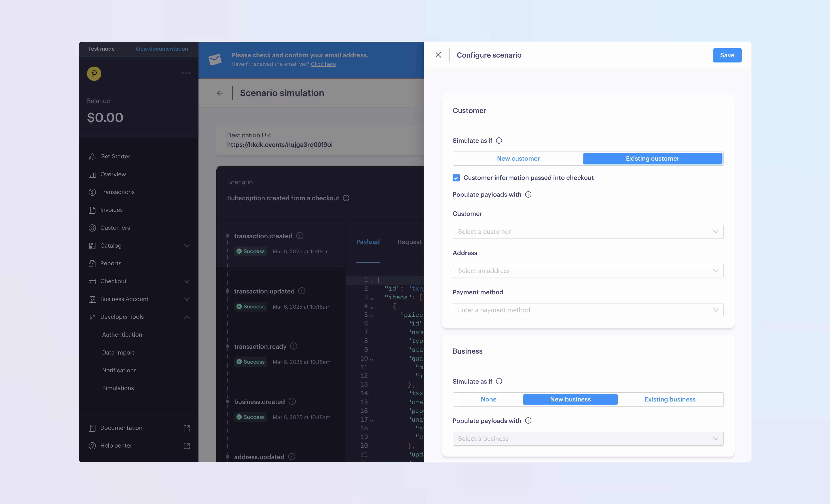Click info icon next to transaction.updated
This screenshot has width=830, height=504.
[x=302, y=291]
